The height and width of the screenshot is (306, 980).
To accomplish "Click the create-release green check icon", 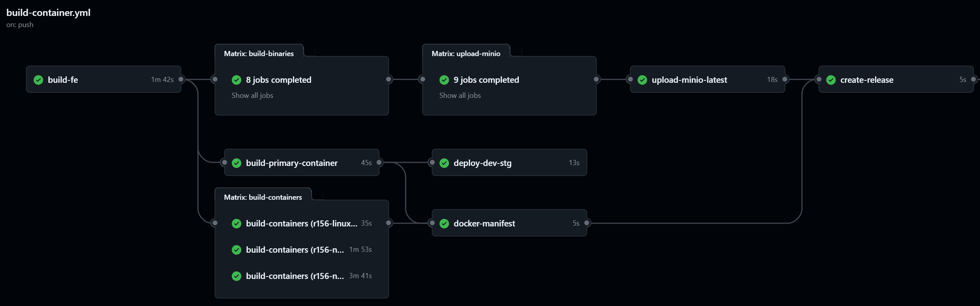I will pyautogui.click(x=831, y=80).
